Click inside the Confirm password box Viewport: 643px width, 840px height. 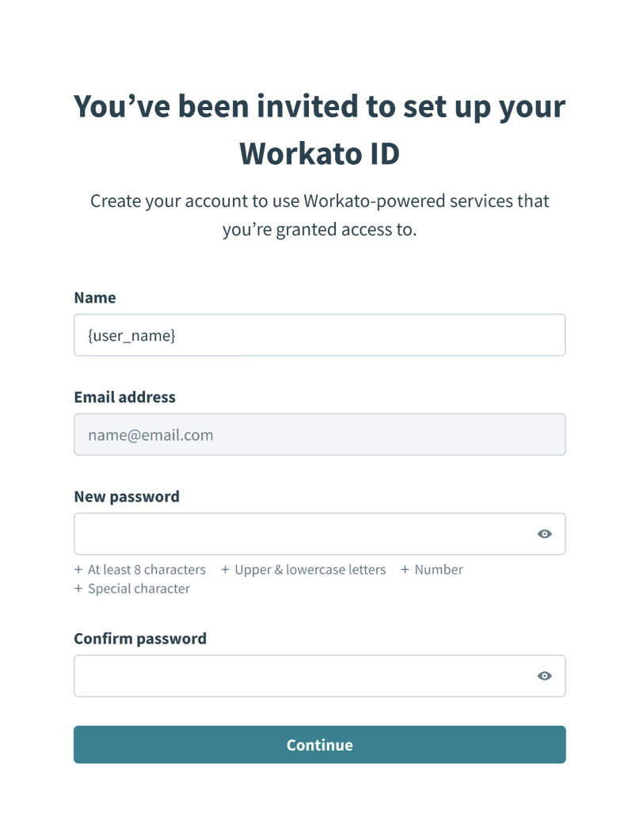pyautogui.click(x=301, y=675)
